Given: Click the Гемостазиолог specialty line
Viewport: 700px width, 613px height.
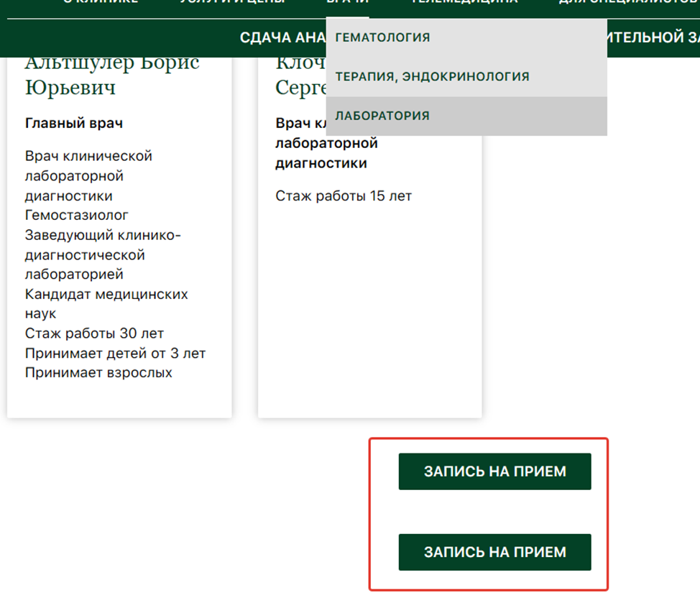Looking at the screenshot, I should pyautogui.click(x=76, y=215).
